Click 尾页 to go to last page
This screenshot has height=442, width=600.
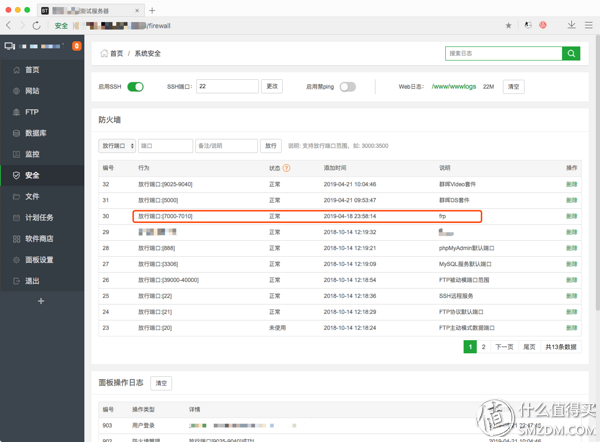point(530,347)
